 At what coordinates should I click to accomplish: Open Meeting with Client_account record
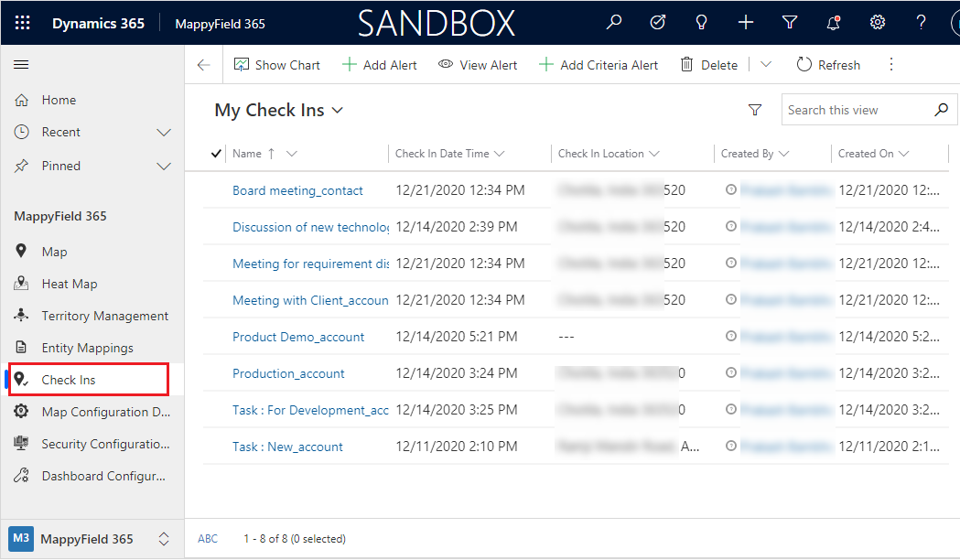(310, 300)
